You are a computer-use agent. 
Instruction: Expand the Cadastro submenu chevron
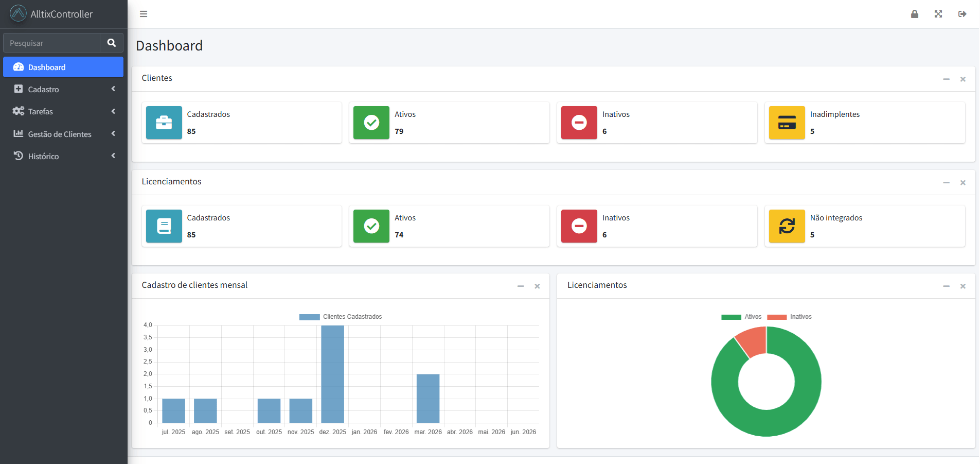113,89
